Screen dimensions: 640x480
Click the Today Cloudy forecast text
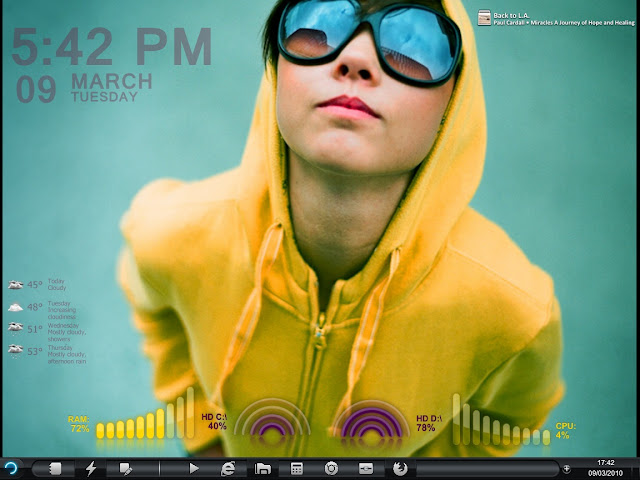pos(57,284)
